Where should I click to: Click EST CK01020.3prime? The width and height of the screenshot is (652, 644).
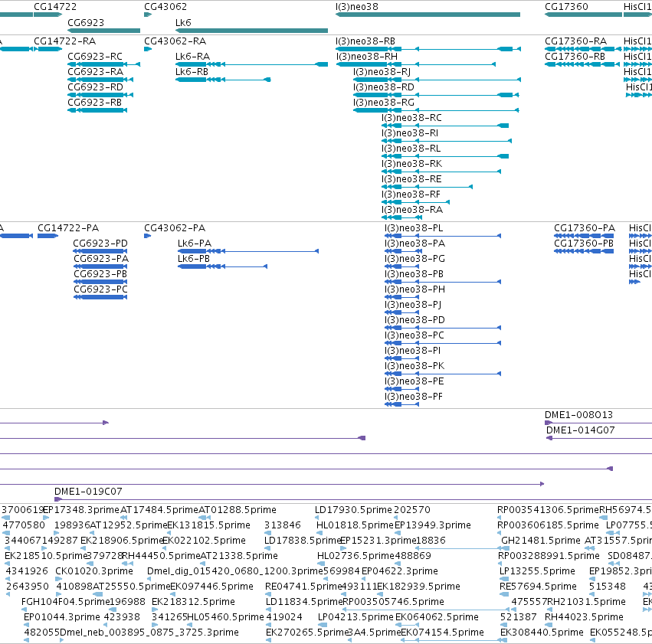point(94,571)
